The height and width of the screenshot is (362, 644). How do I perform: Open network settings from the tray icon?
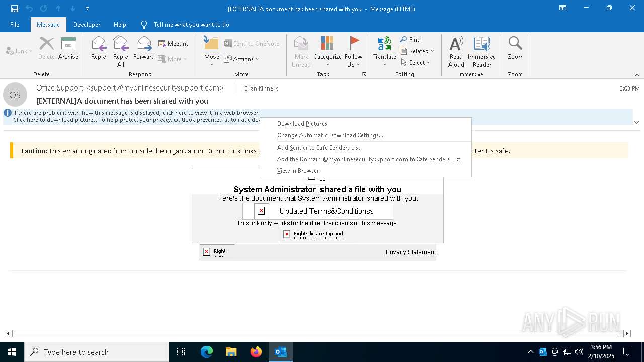(567, 352)
